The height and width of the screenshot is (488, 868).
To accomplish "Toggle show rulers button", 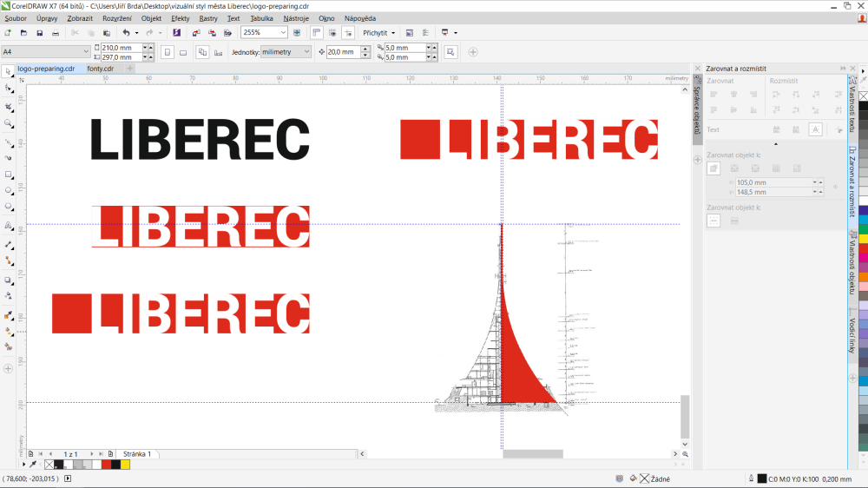I will coord(317,33).
